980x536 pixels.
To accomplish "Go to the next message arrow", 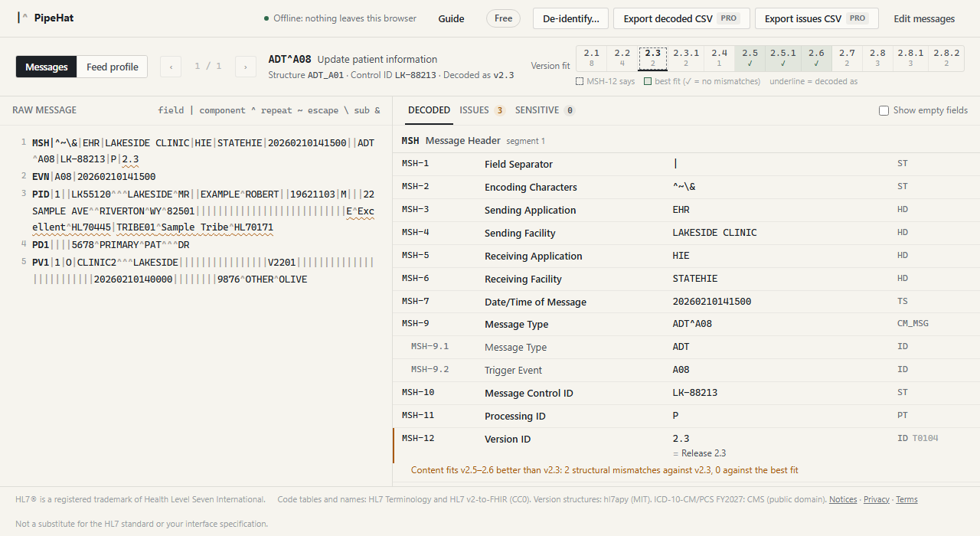I will point(245,67).
